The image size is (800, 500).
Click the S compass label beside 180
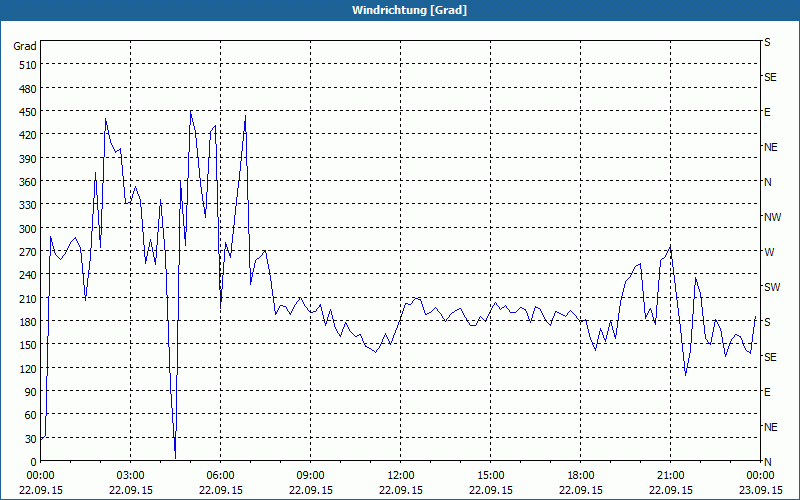coord(767,322)
